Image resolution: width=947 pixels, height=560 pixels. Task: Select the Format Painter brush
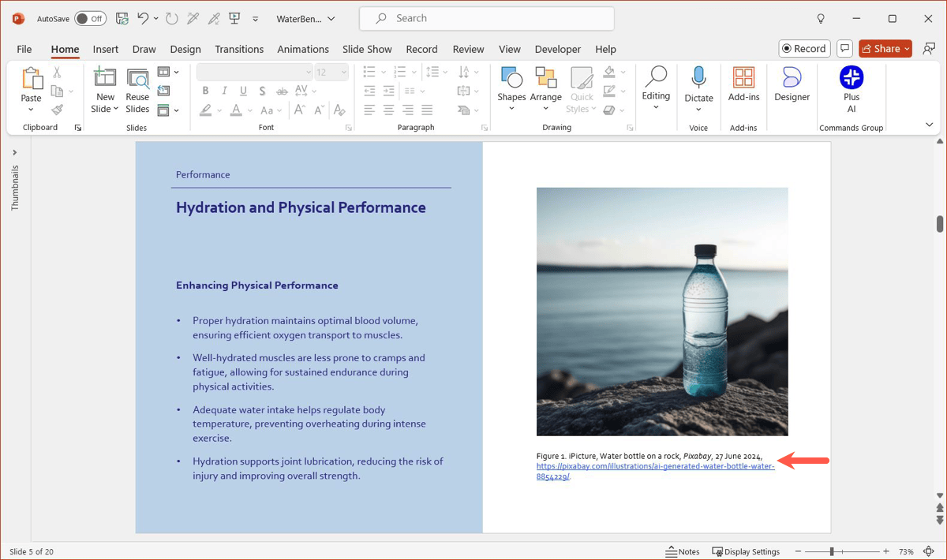pyautogui.click(x=57, y=110)
